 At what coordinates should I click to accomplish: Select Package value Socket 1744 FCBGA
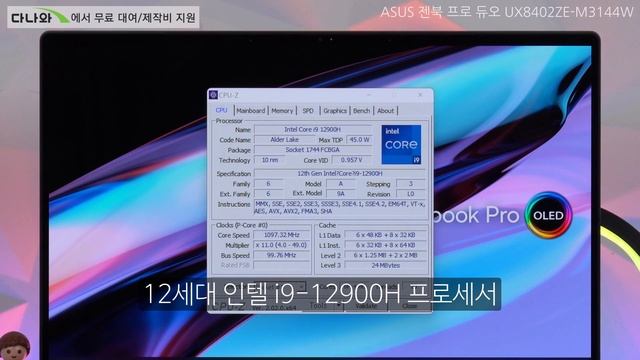[313, 150]
